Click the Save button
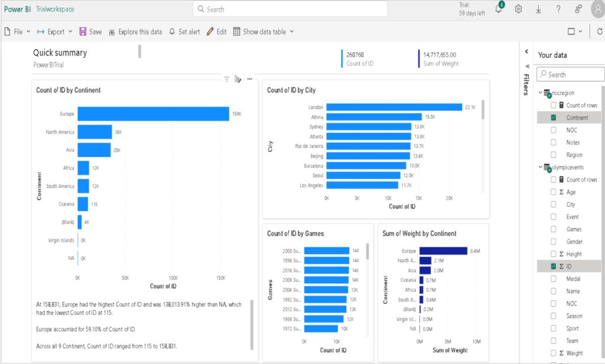This screenshot has width=605, height=364. [90, 32]
